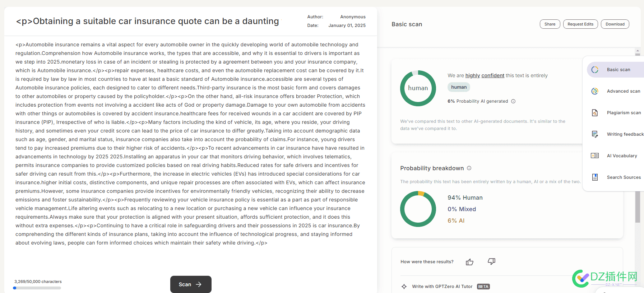Click the probability breakdown donut chart
Screen dimensions: 644x293
coord(418,209)
